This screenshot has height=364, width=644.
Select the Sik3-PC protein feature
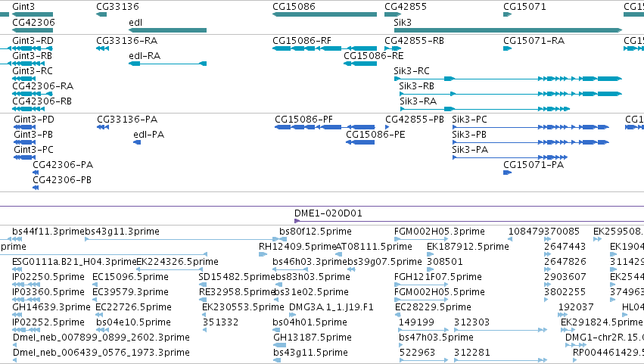click(530, 127)
